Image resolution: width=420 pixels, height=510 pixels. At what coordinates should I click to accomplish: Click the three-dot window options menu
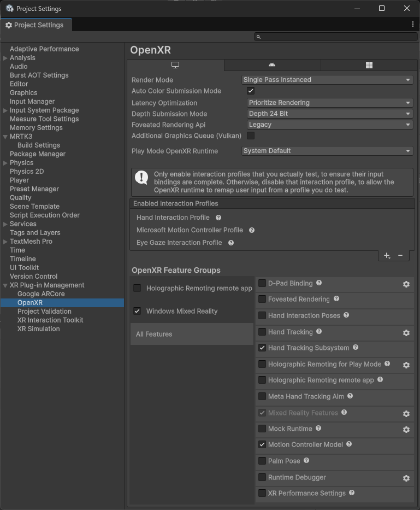(412, 25)
